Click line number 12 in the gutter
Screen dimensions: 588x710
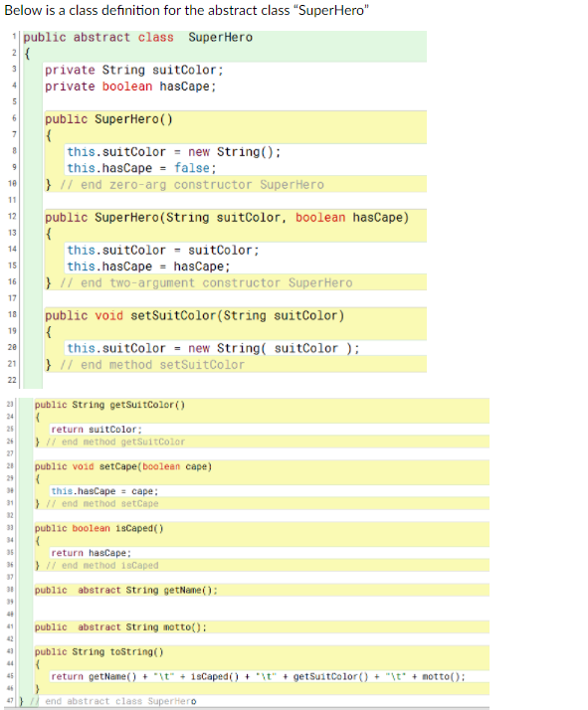coord(12,217)
